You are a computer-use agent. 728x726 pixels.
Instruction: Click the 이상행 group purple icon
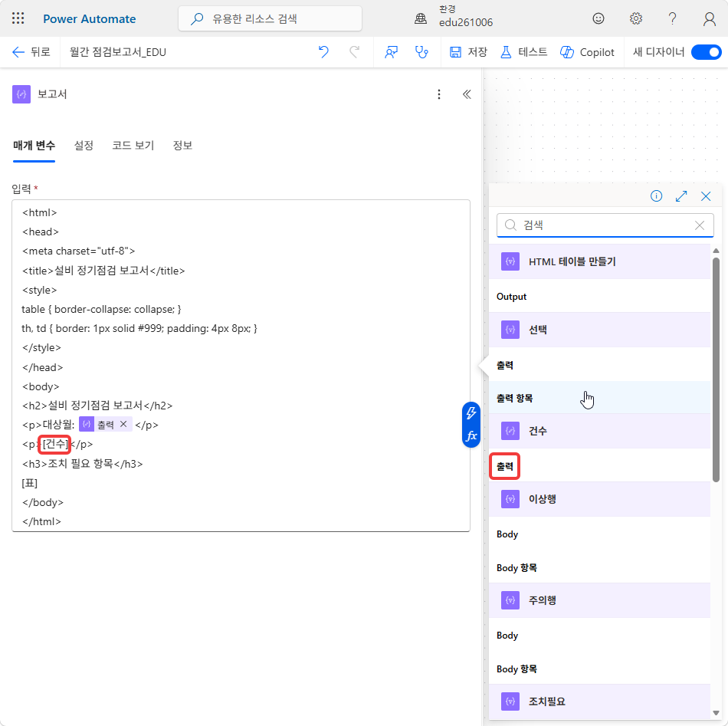tap(510, 499)
